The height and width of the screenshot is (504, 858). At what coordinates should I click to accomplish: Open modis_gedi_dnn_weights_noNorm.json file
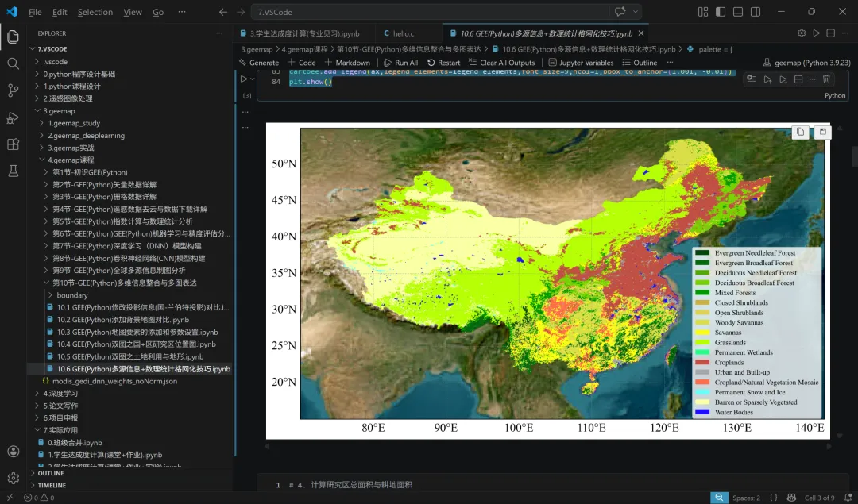pos(114,381)
